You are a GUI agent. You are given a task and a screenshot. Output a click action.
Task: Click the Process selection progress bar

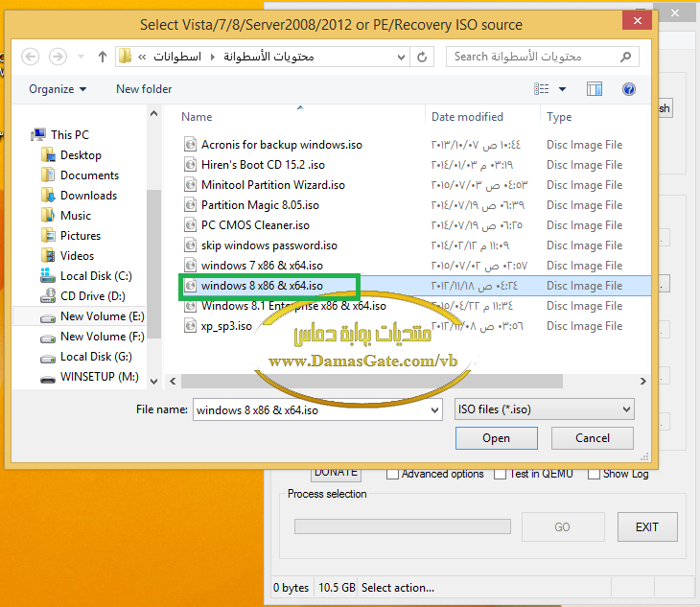pos(402,526)
